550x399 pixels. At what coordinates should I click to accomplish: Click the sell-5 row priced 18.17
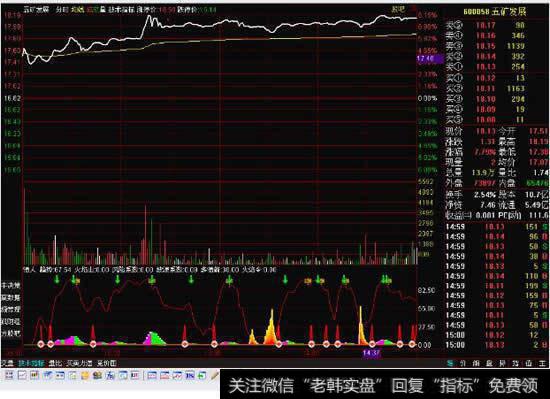tap(486, 25)
